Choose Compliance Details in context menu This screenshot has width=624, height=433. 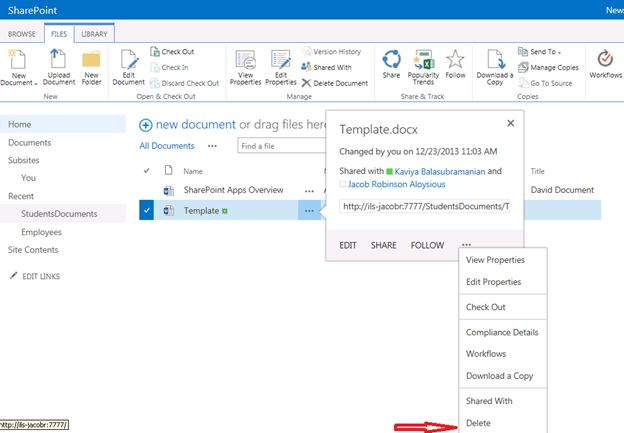(x=502, y=332)
